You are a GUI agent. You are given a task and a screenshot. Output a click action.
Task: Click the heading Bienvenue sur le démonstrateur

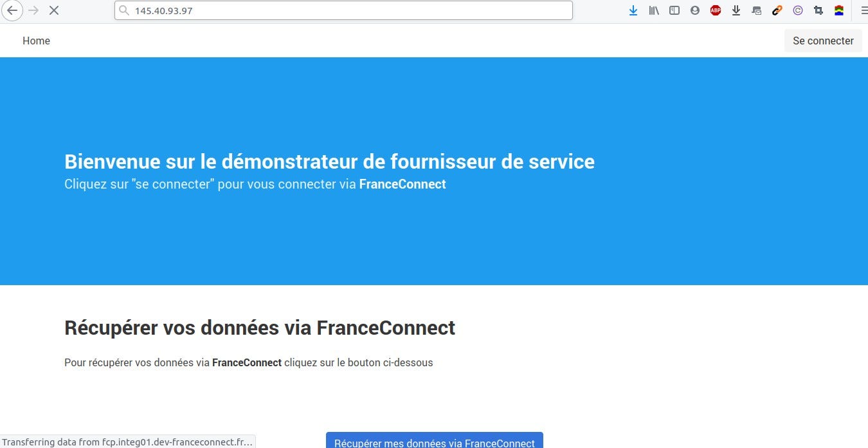329,161
